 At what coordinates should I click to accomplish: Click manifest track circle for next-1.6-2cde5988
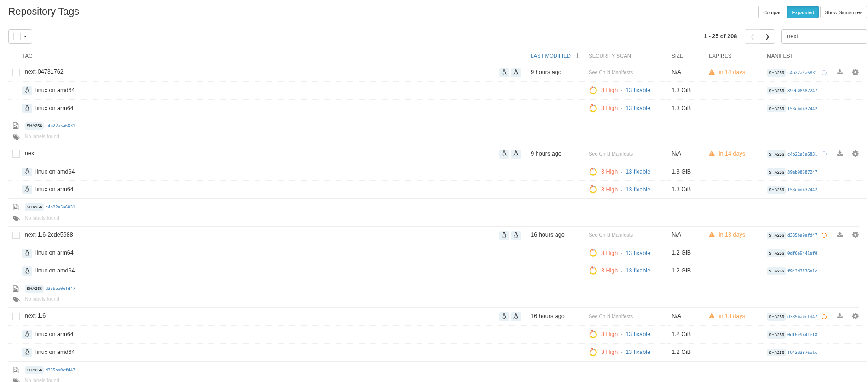point(824,235)
